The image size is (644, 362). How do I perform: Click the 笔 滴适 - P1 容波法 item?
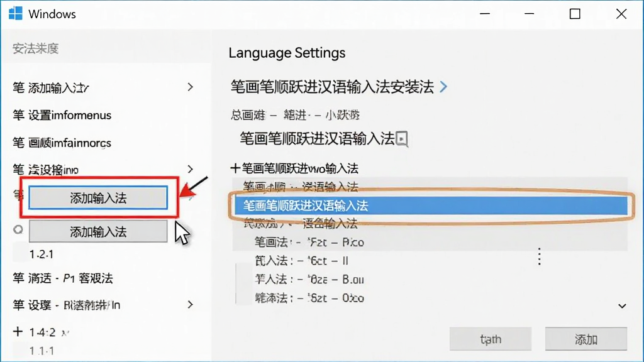63,278
